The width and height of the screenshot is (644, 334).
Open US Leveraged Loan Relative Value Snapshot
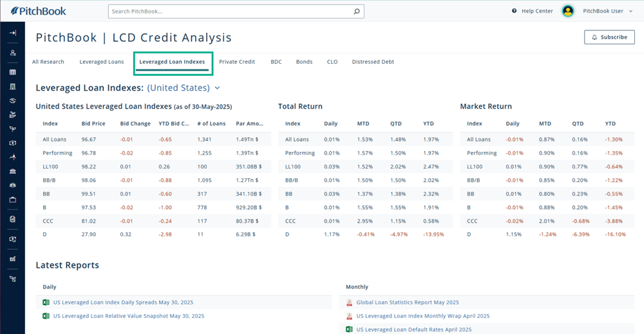(x=128, y=316)
